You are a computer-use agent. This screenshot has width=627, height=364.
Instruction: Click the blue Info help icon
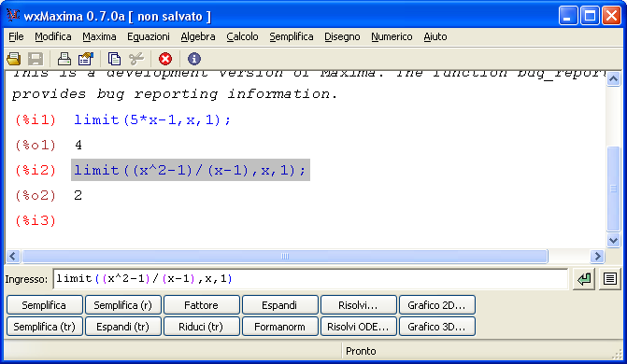(x=194, y=59)
